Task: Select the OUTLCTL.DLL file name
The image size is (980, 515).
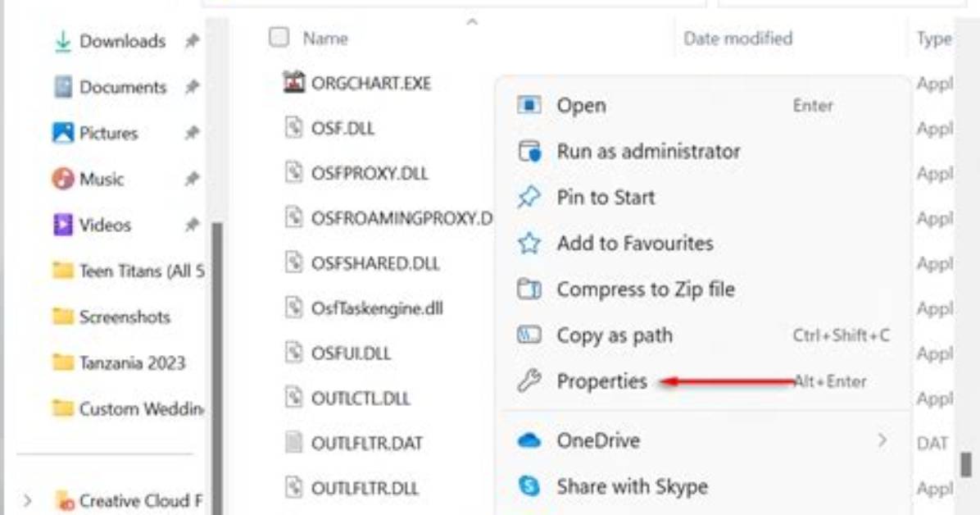Action: 361,398
